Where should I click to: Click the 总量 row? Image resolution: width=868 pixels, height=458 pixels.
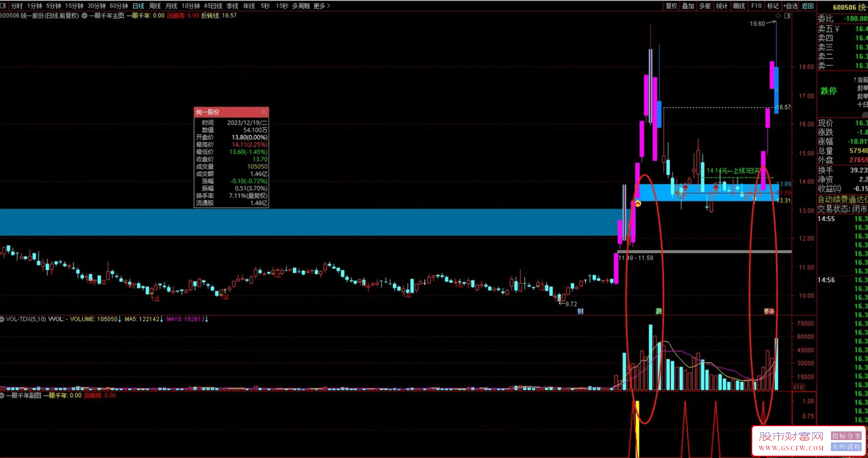[x=843, y=151]
